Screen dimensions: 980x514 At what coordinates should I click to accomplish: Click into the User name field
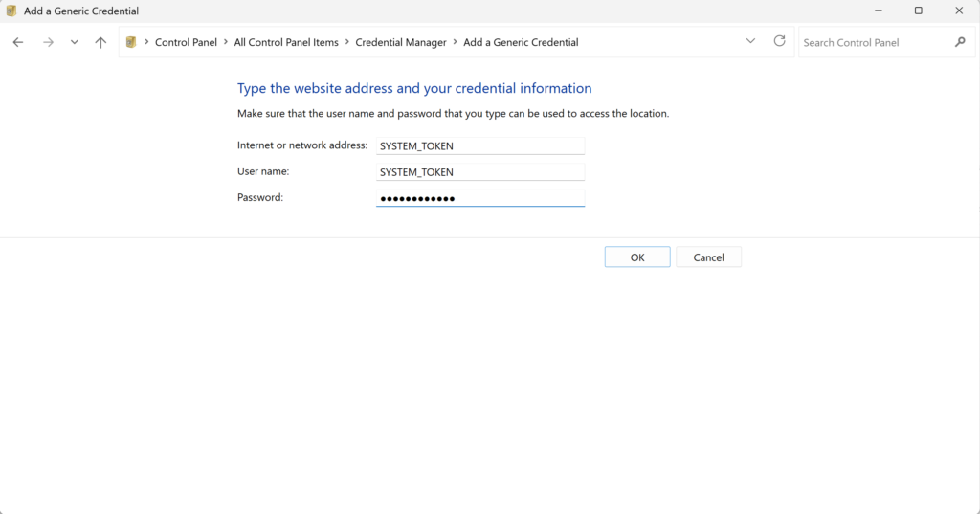pyautogui.click(x=479, y=172)
